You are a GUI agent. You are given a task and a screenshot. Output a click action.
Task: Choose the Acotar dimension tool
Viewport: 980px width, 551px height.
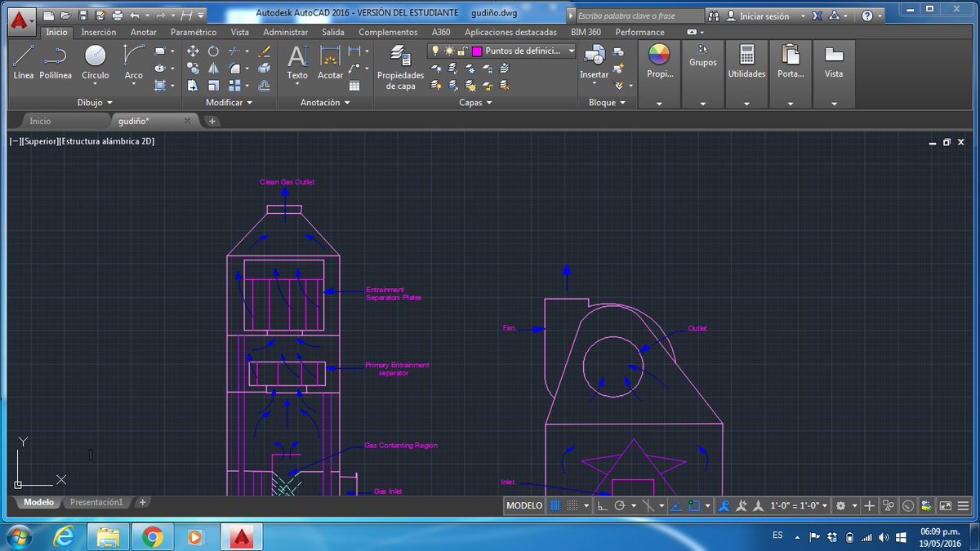[330, 62]
